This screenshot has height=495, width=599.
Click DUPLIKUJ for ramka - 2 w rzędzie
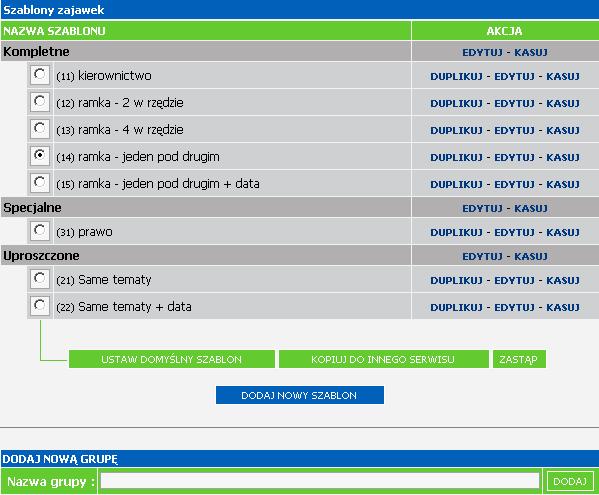click(457, 104)
